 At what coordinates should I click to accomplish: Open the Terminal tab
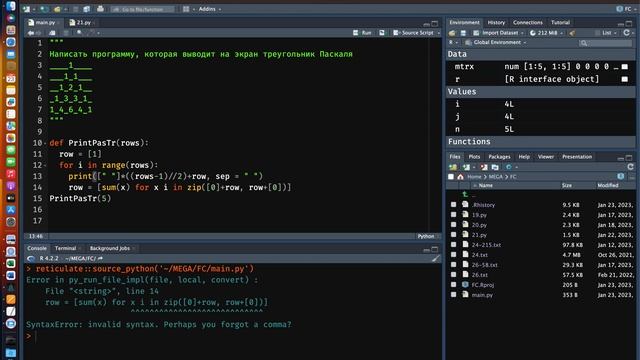point(65,248)
